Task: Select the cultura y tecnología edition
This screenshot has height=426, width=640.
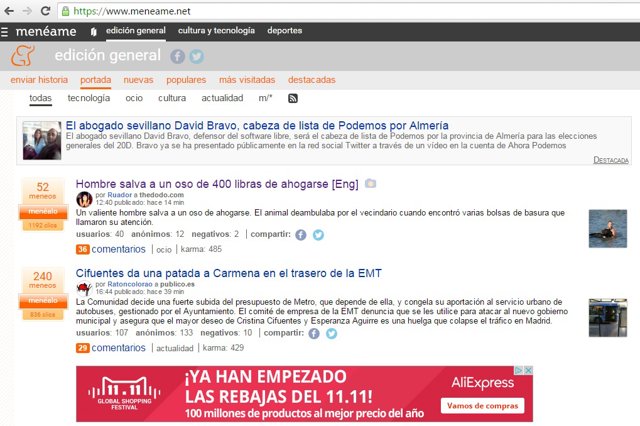Action: click(216, 31)
